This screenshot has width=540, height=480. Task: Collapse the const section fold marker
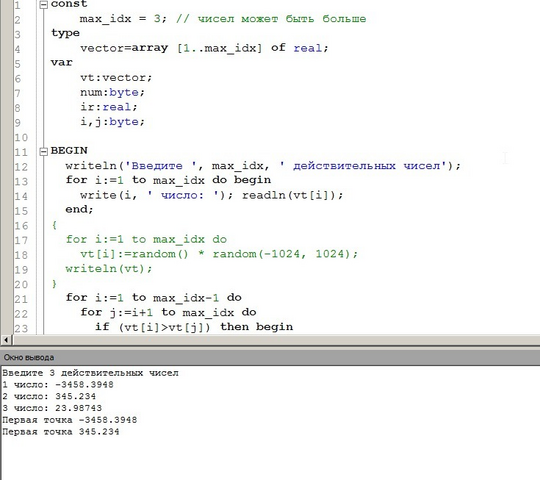tap(43, 5)
